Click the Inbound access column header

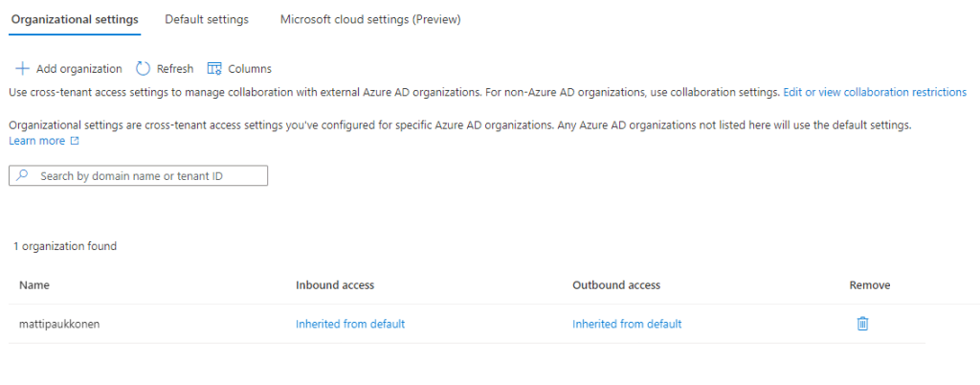[x=335, y=285]
